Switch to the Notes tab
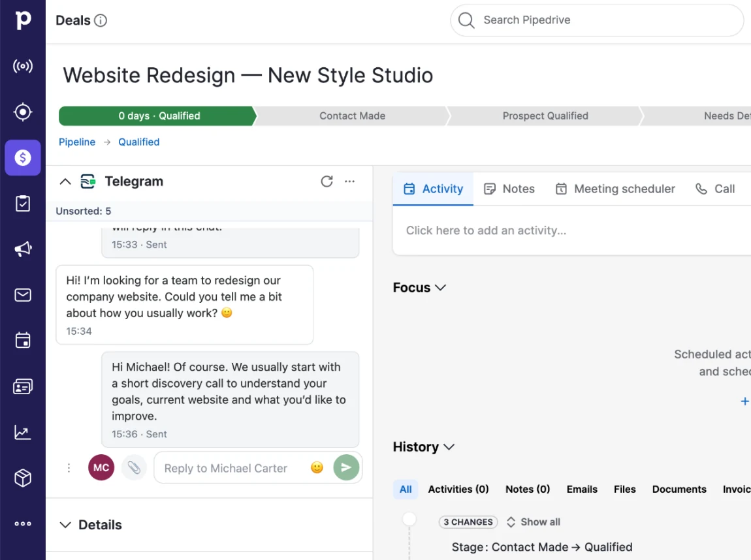Image resolution: width=751 pixels, height=560 pixels. click(x=509, y=189)
